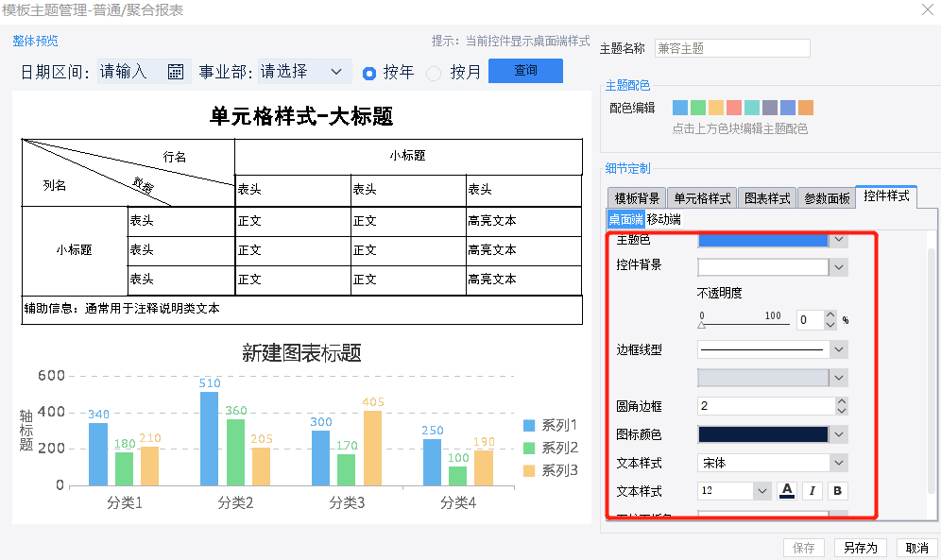941x560 pixels.
Task: Click the 取消 button
Action: tap(917, 548)
